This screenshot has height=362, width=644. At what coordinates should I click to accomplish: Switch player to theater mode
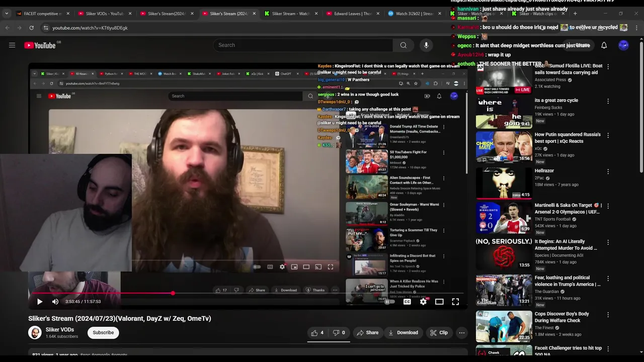click(439, 302)
